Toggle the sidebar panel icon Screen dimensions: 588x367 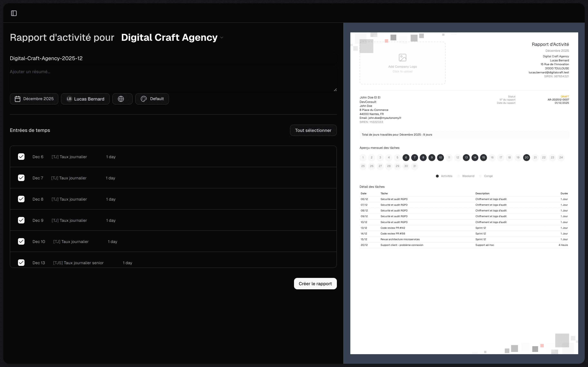14,13
